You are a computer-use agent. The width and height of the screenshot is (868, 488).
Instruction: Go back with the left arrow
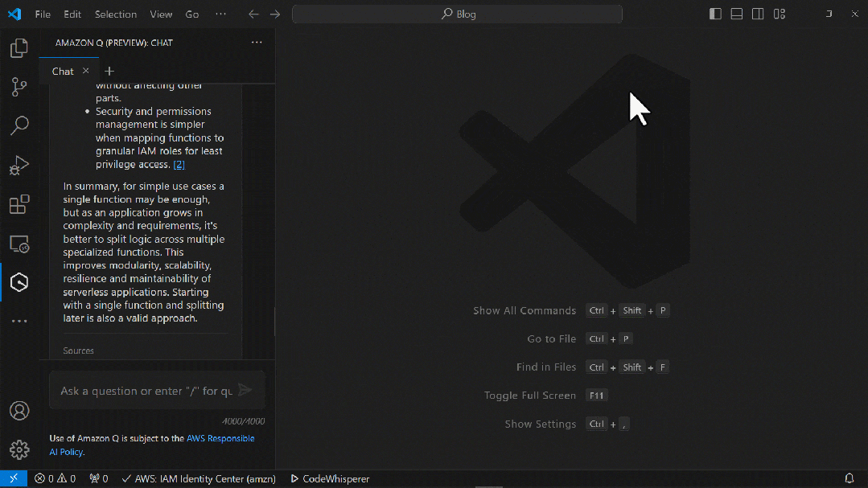(253, 14)
